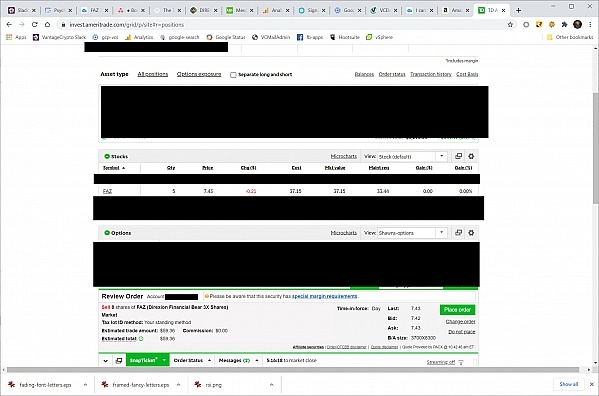The image size is (599, 396).
Task: Toggle the Streaming off link
Action: [x=440, y=362]
